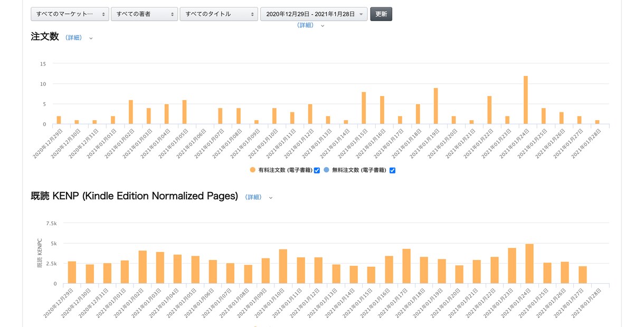Expand the chevron next to 注文数 details
Image resolution: width=644 pixels, height=327 pixels.
pyautogui.click(x=91, y=39)
